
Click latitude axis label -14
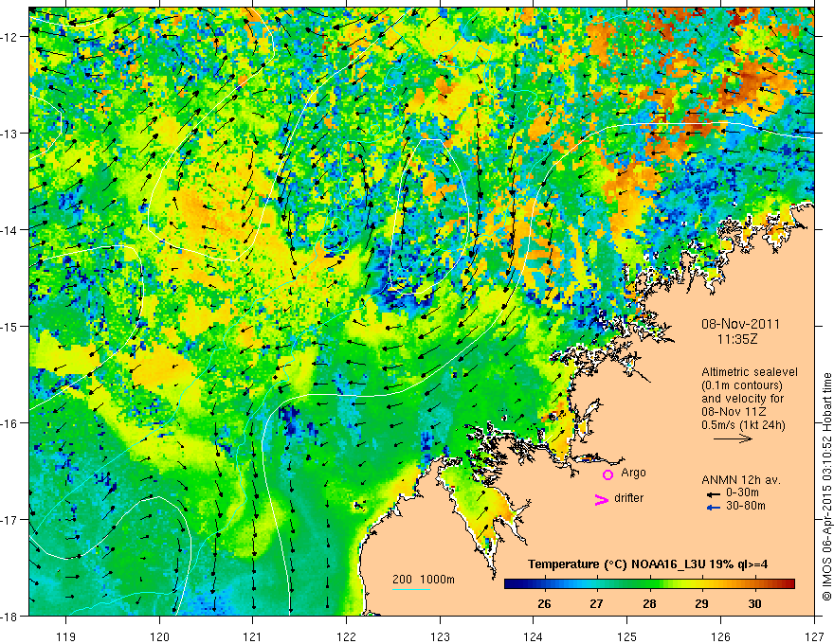click(x=10, y=230)
